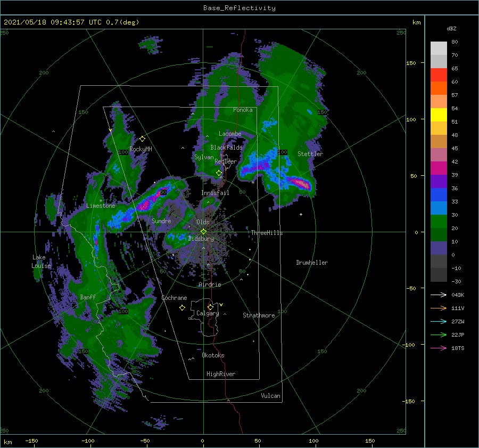This screenshot has height=448, width=479.
Task: Select the yellow diamond marker below RedDeer
Action: click(219, 173)
